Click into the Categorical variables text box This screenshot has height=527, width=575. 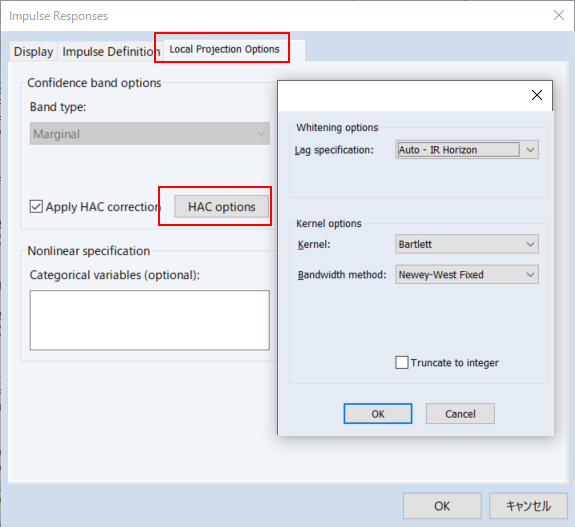[150, 320]
